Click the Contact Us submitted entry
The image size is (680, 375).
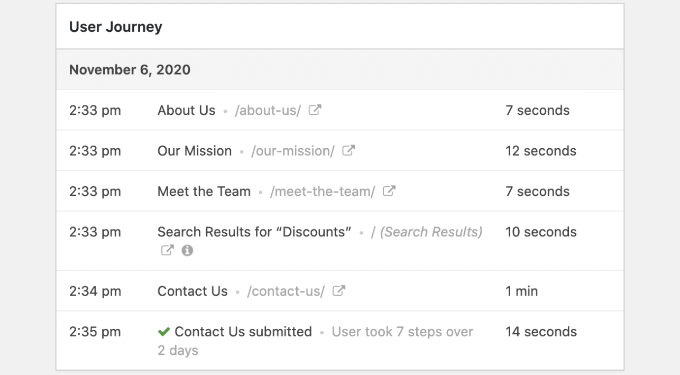coord(243,332)
